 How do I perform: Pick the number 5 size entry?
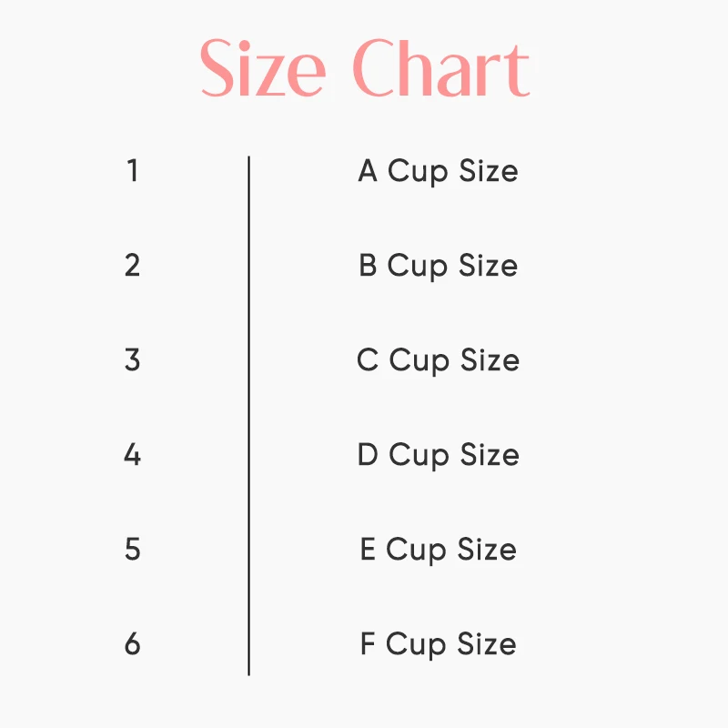click(133, 549)
